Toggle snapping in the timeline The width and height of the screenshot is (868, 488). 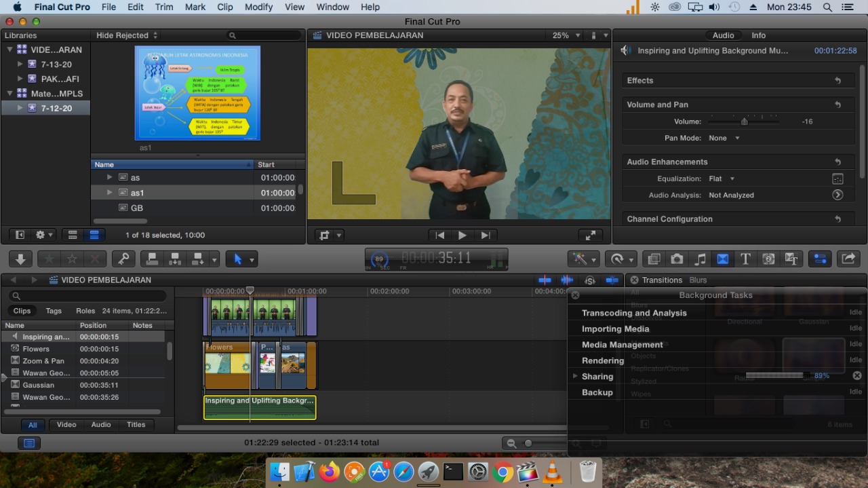coord(612,280)
